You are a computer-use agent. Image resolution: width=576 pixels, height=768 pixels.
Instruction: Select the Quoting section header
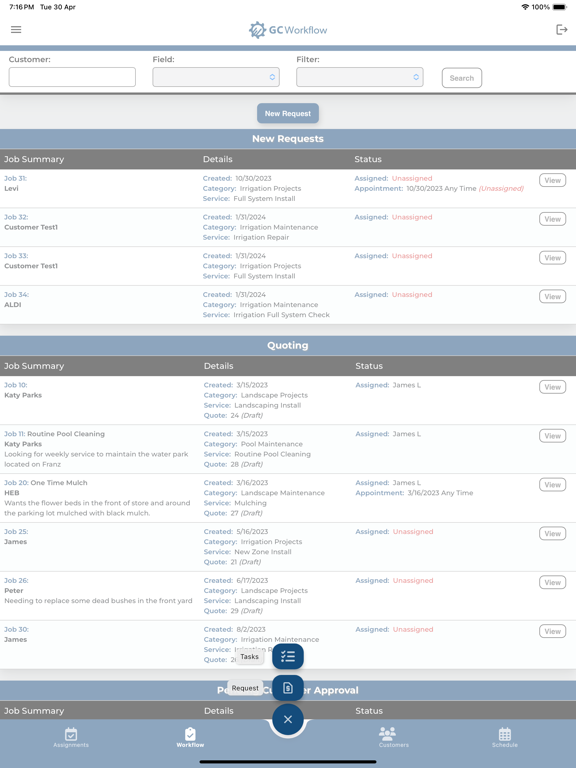click(x=288, y=345)
